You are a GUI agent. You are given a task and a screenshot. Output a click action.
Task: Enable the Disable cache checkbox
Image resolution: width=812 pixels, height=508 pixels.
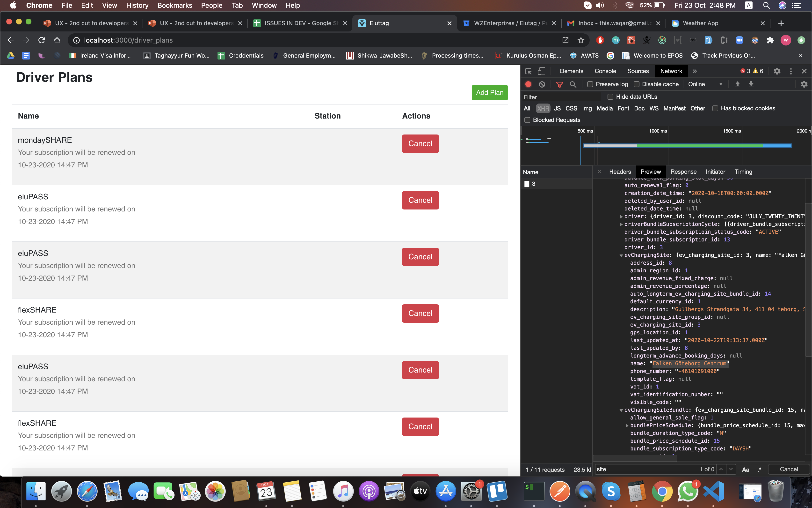tap(637, 84)
